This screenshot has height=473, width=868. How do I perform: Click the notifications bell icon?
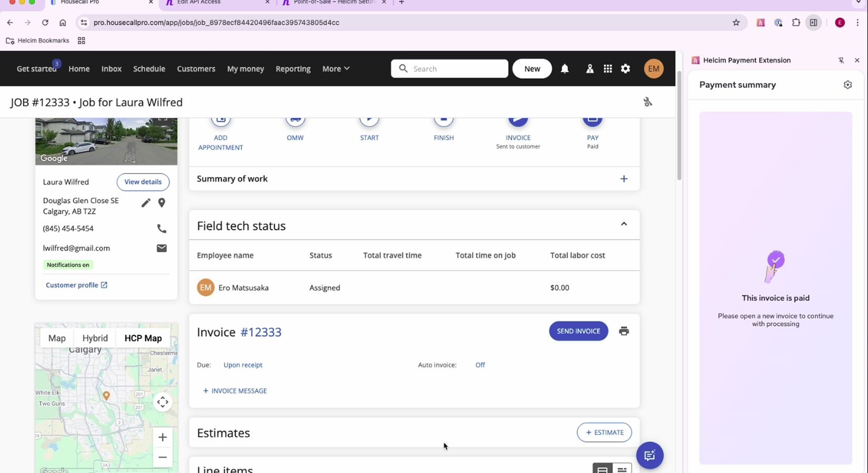pyautogui.click(x=564, y=69)
